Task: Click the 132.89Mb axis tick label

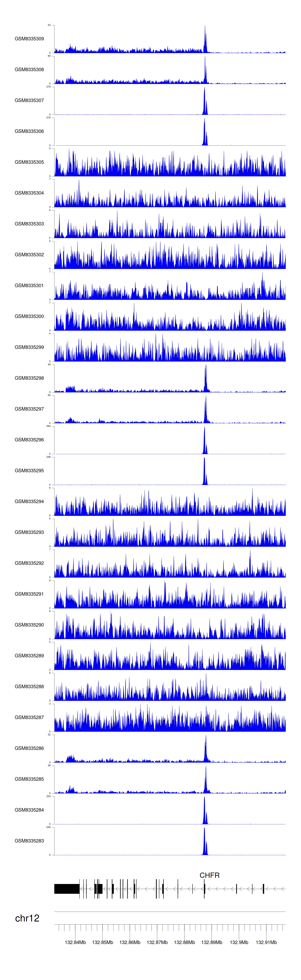Action: (212, 942)
